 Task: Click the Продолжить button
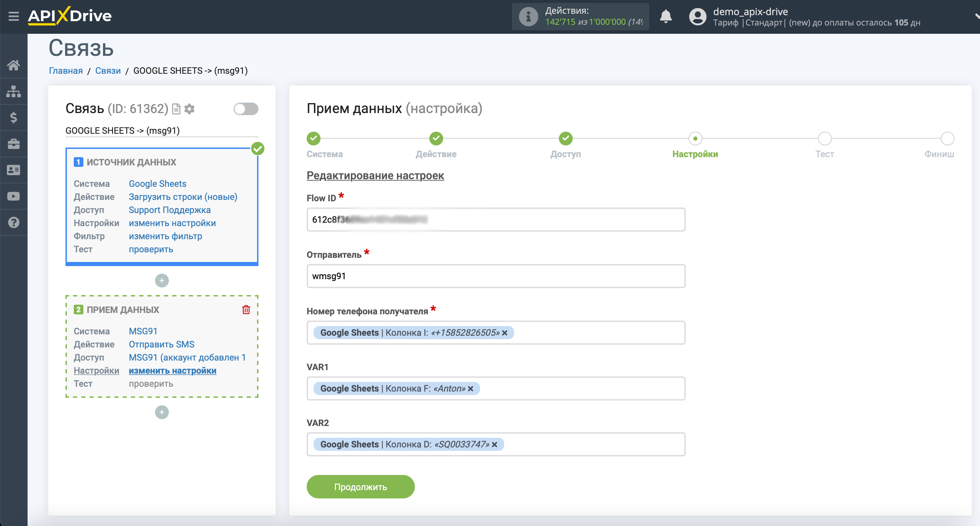point(360,487)
